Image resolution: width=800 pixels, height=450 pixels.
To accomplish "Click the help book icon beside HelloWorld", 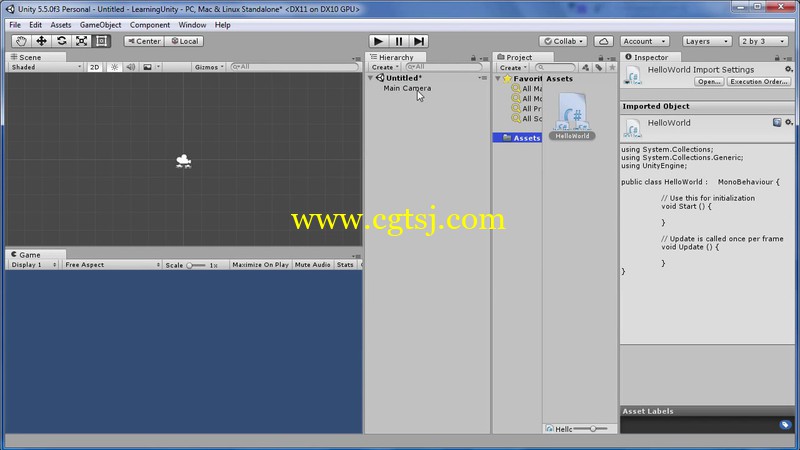I will [777, 122].
